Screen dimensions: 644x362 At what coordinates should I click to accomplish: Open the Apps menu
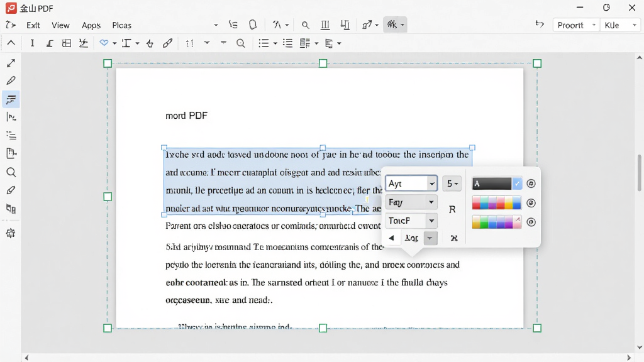(x=91, y=25)
